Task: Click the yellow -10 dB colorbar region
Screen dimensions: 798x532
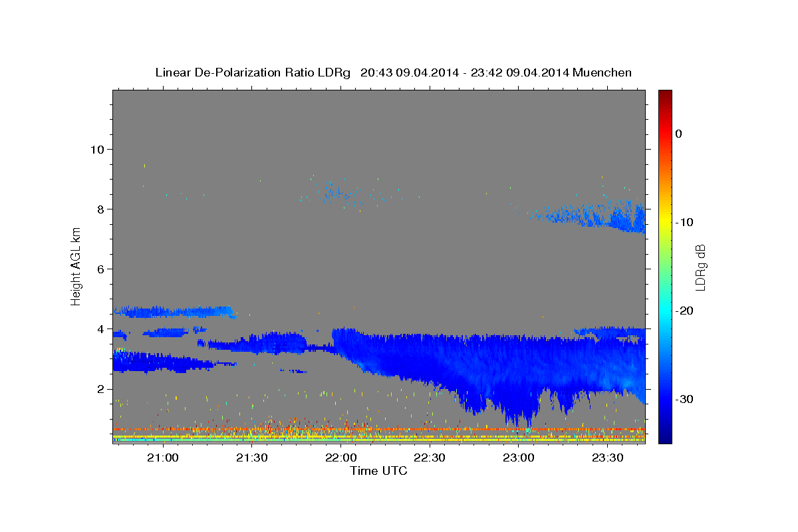Action: [x=665, y=222]
